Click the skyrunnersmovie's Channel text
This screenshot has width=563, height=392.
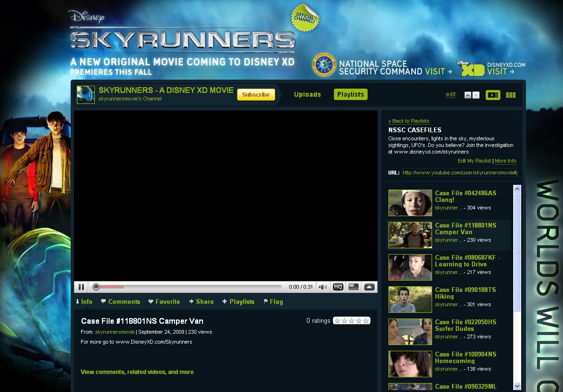pyautogui.click(x=130, y=99)
